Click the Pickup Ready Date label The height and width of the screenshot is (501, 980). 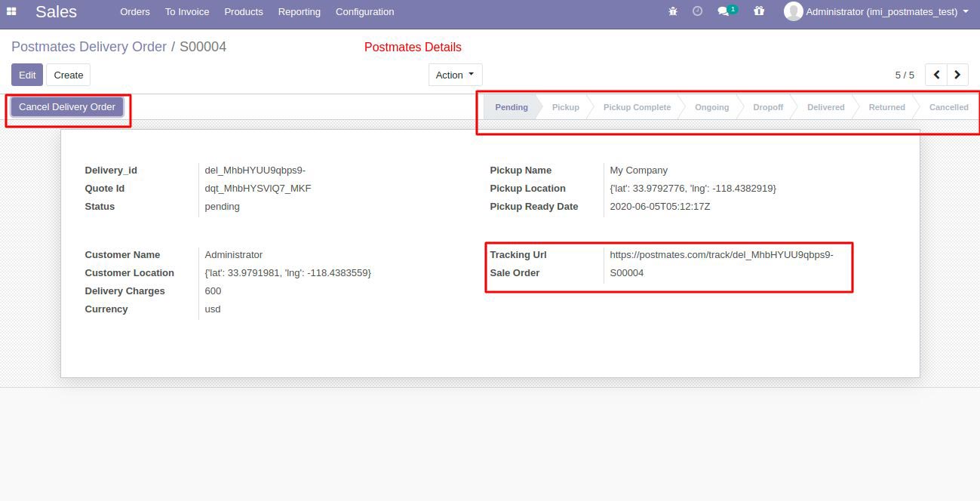[x=534, y=207]
